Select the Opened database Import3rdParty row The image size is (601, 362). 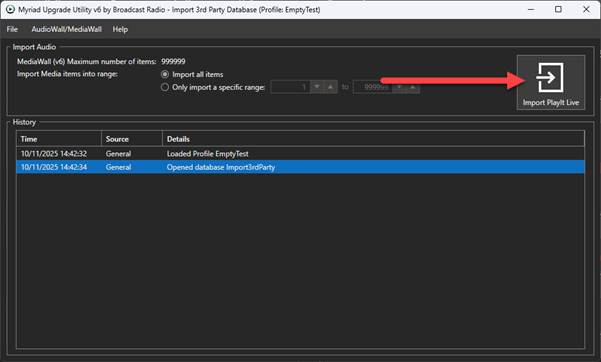click(300, 167)
